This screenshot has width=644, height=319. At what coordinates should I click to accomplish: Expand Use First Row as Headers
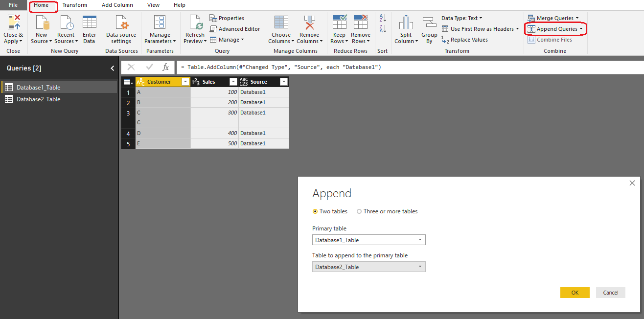[517, 29]
